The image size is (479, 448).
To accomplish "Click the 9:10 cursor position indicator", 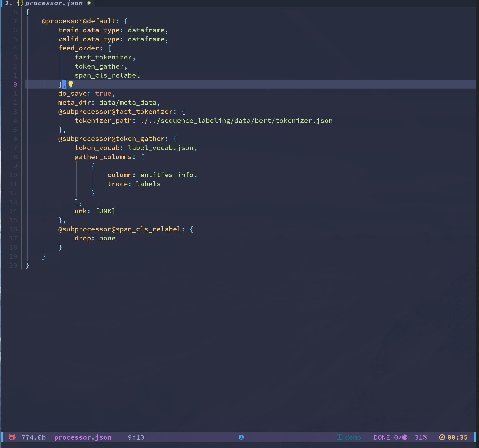I will (136, 437).
